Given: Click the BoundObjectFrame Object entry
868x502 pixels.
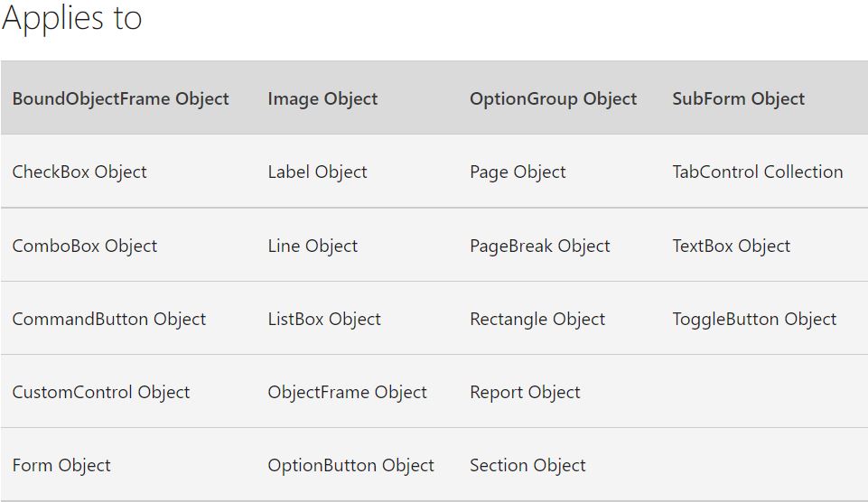Looking at the screenshot, I should [120, 99].
